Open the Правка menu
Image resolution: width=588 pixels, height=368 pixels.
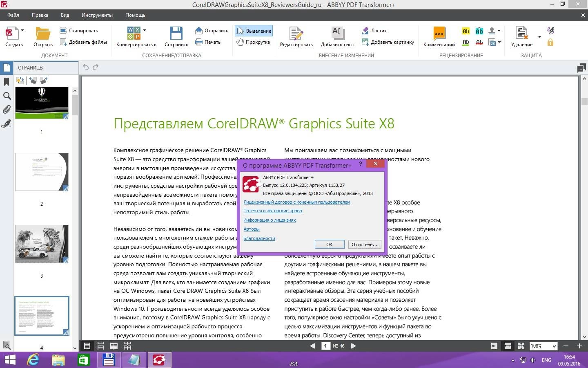pos(40,15)
